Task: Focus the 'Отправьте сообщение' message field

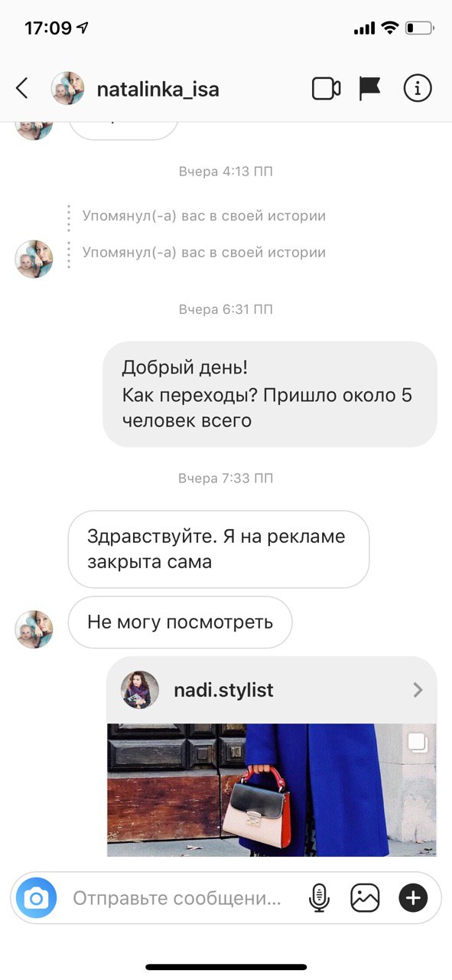Action: [x=177, y=897]
